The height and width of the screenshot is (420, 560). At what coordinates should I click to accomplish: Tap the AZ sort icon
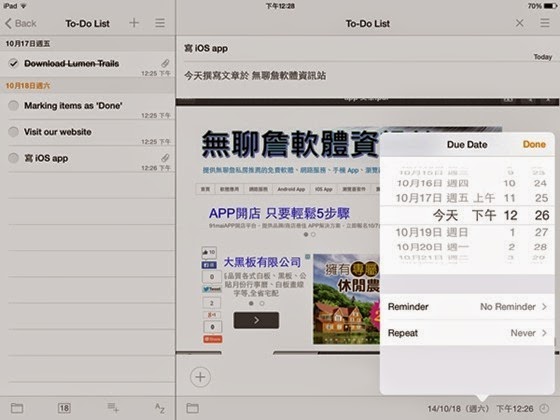pos(160,408)
